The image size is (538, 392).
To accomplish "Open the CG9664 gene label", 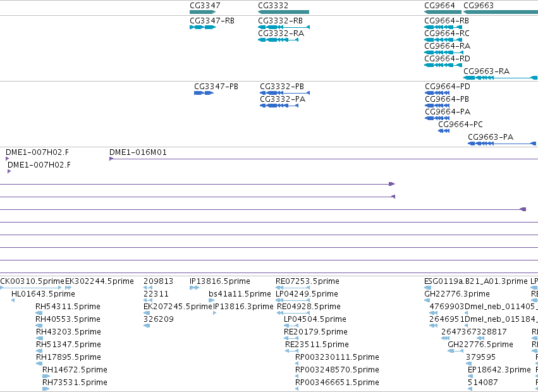I will [439, 6].
